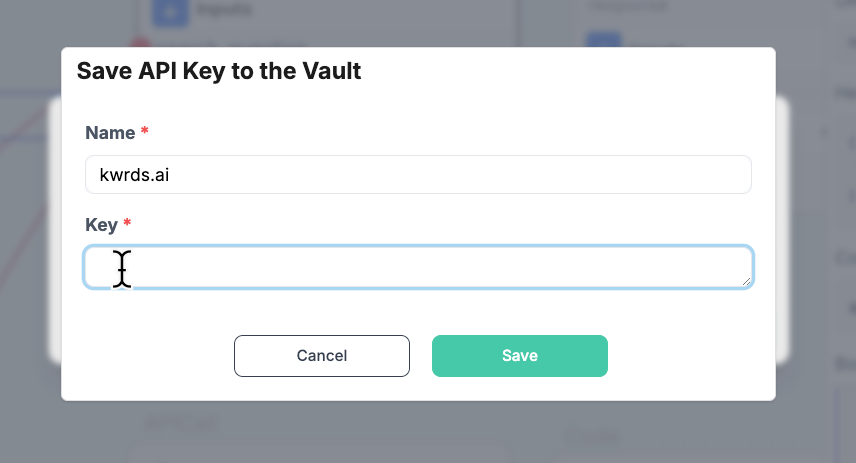Click the blurred label at the bottom left
Screen dimensions: 856x463
tap(181, 423)
